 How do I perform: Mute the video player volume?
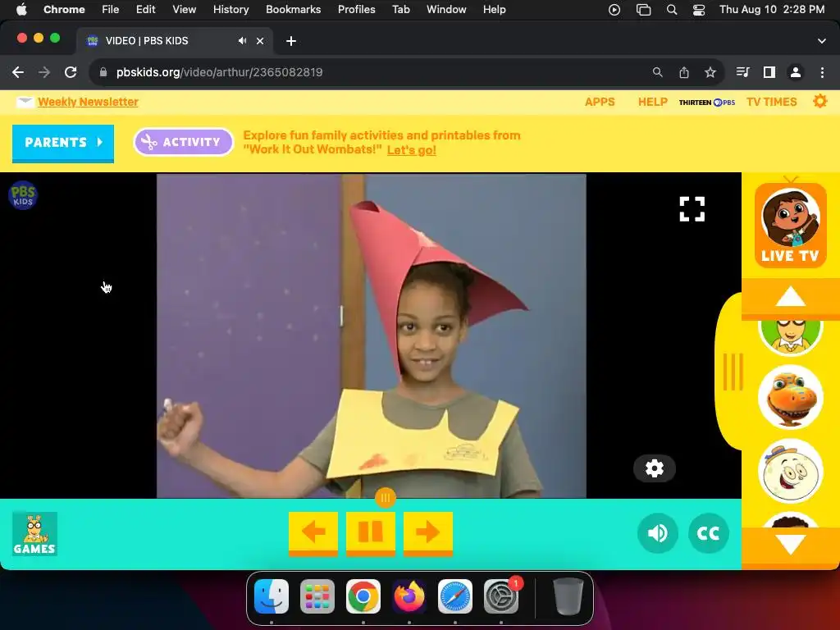pos(657,533)
